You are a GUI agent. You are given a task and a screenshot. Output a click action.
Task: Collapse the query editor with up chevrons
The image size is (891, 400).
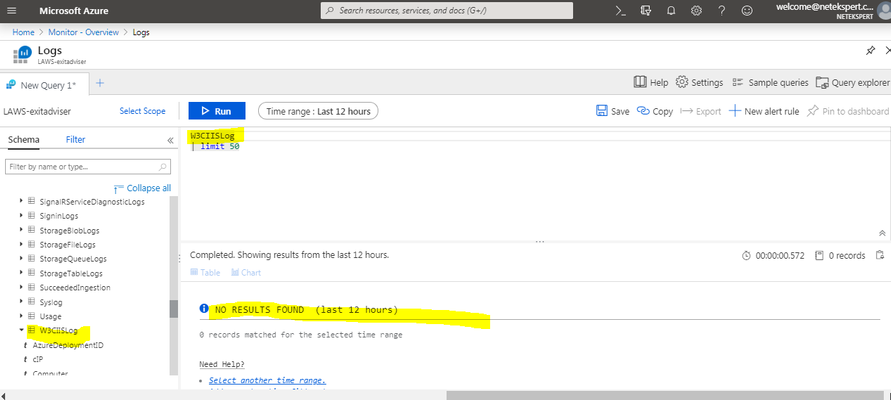coord(882,233)
